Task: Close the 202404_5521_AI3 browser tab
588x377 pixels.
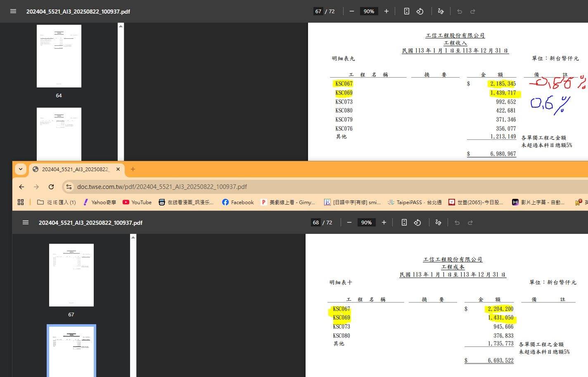Action: tap(118, 169)
